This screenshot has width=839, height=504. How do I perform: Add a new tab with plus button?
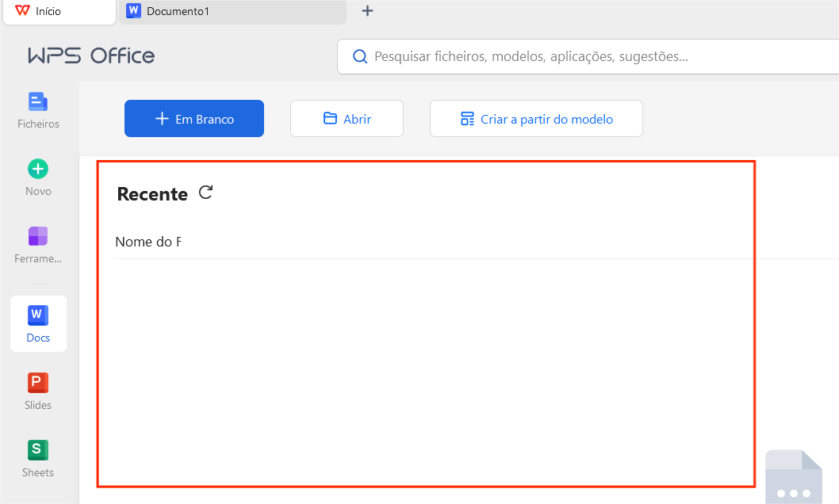(x=368, y=10)
